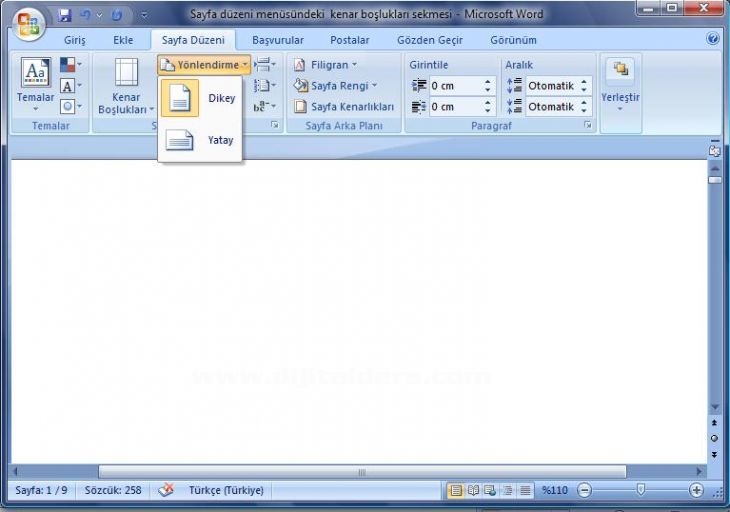Open the Office button menu
The image size is (730, 512).
(x=29, y=23)
